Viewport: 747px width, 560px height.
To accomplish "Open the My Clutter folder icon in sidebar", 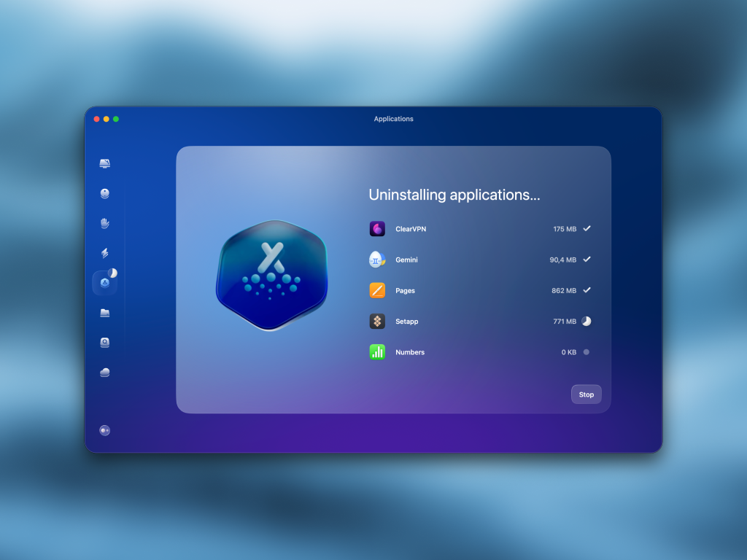I will 104,313.
